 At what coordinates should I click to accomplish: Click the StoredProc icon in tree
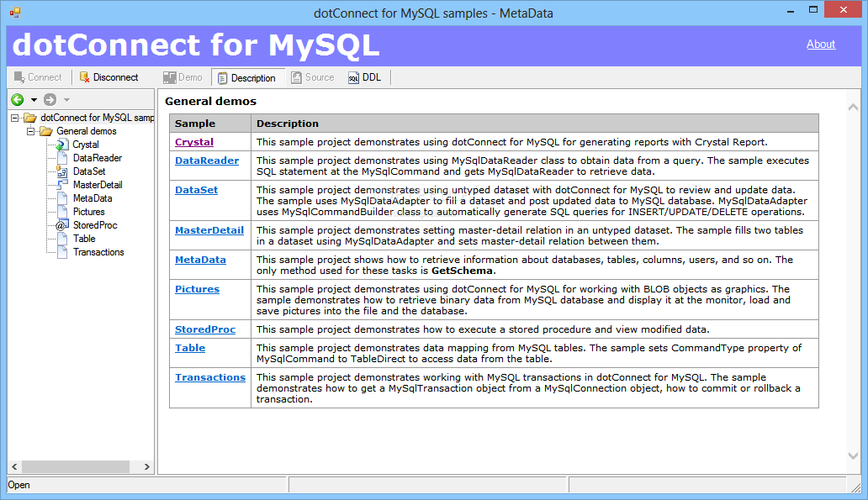[62, 225]
